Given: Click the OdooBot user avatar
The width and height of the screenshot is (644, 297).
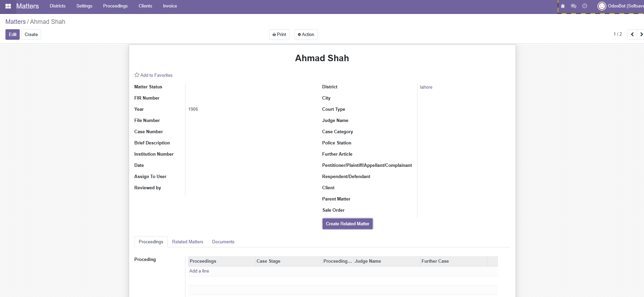Looking at the screenshot, I should [x=602, y=6].
